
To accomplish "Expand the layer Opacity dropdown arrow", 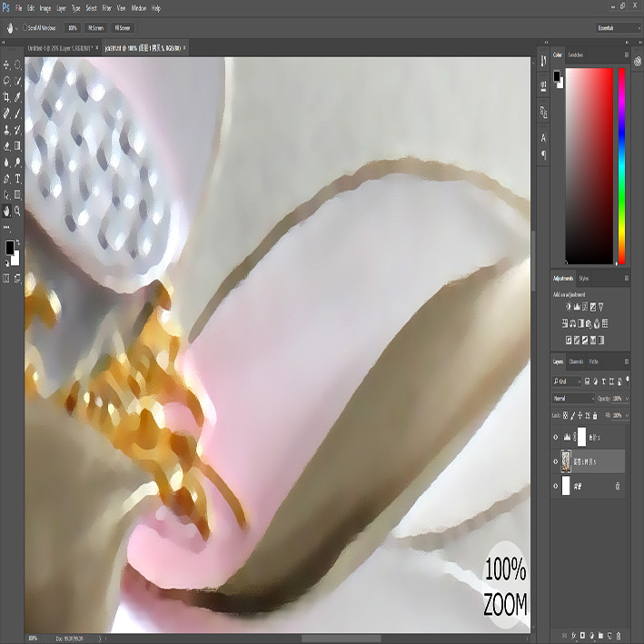I will tap(627, 399).
